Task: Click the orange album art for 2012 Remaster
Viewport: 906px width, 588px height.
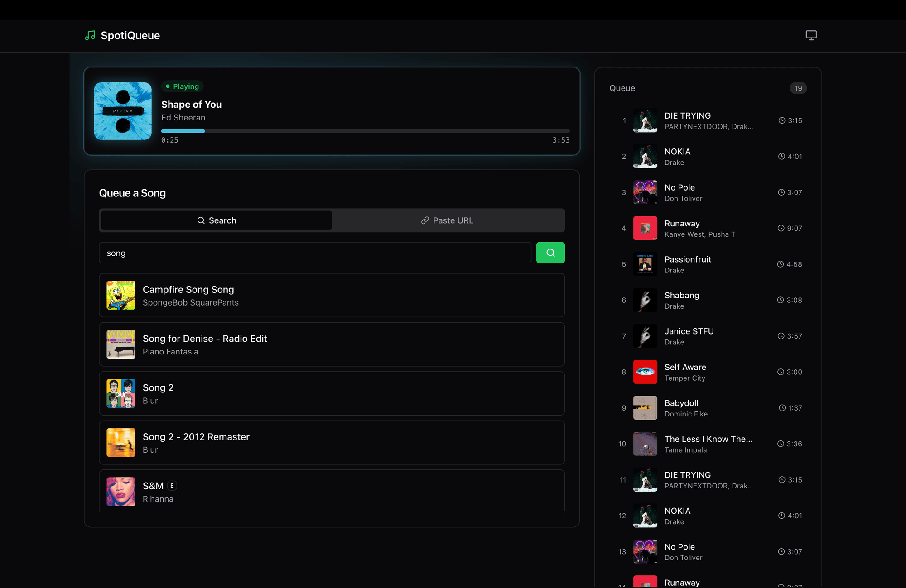Action: pos(121,443)
